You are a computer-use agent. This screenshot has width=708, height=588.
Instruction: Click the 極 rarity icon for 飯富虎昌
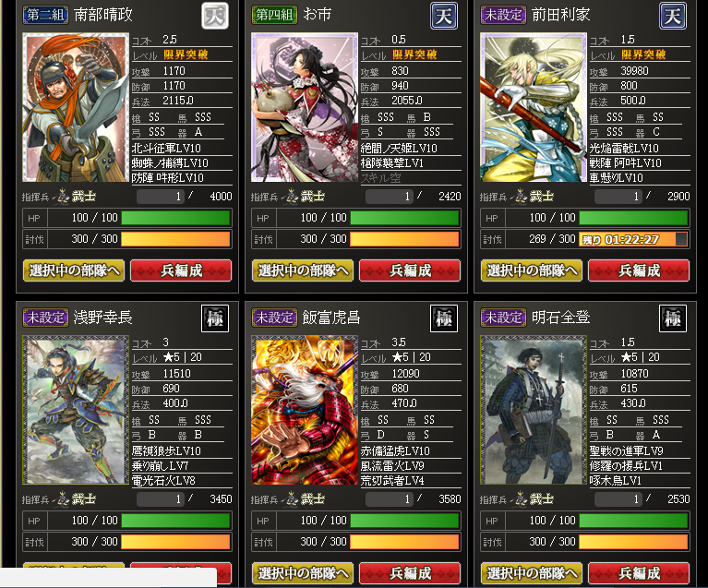444,318
